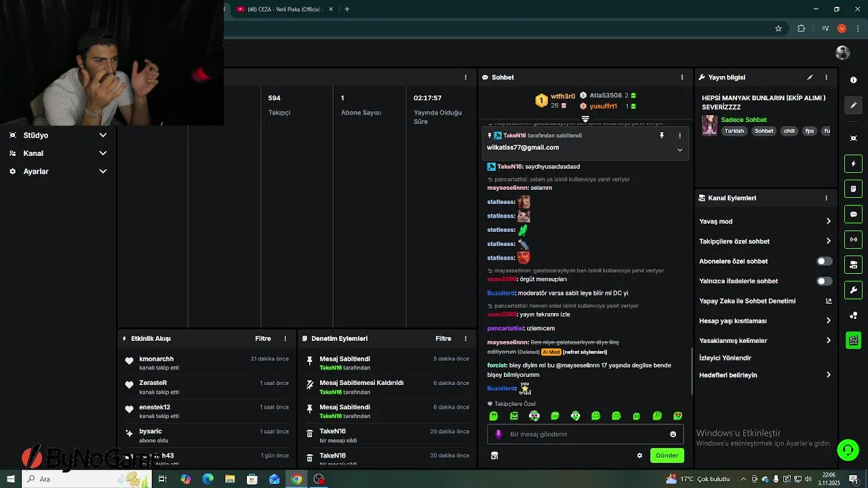Open the Yapay Zeka ile Sohbet Denetimi external link icon
This screenshot has width=868, height=488.
[828, 301]
